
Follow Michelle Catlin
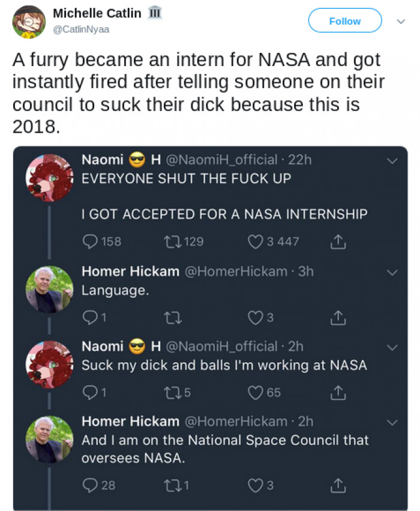344,21
